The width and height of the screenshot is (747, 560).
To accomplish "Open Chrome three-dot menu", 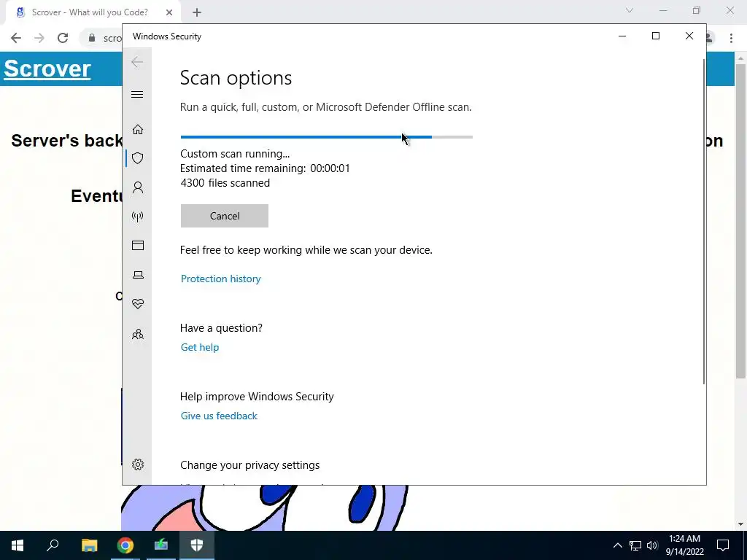I will point(731,38).
